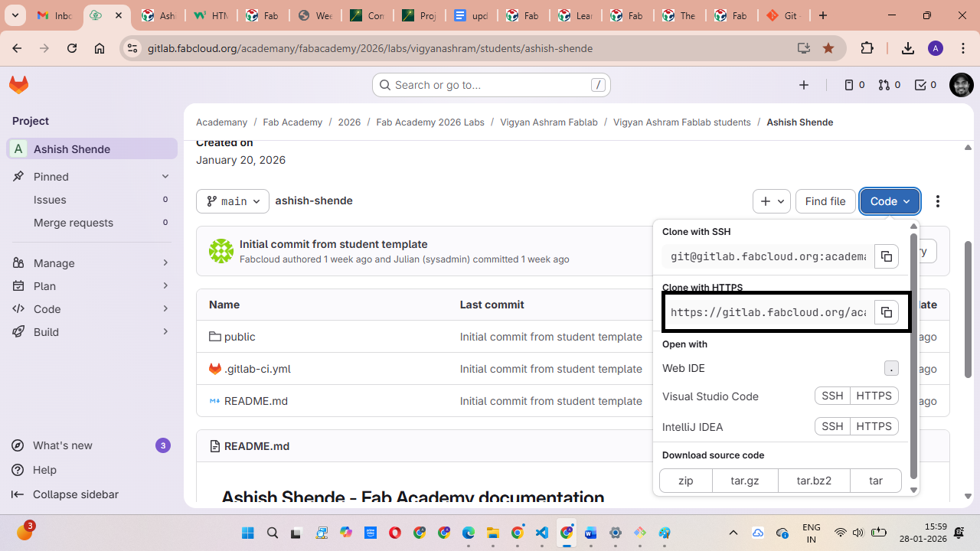Open assigned issues counter in header
This screenshot has height=551, width=980.
pyautogui.click(x=854, y=85)
